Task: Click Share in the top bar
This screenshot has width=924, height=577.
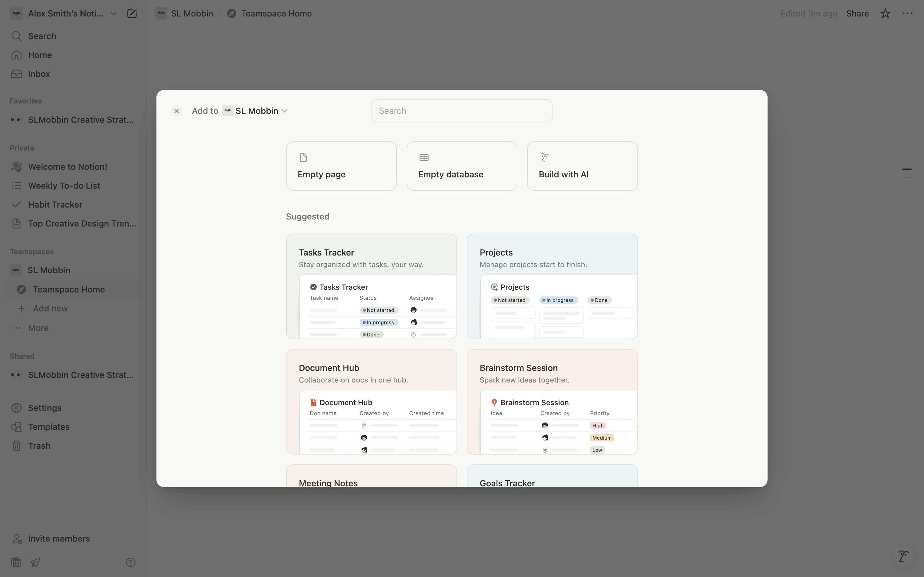Action: point(857,14)
